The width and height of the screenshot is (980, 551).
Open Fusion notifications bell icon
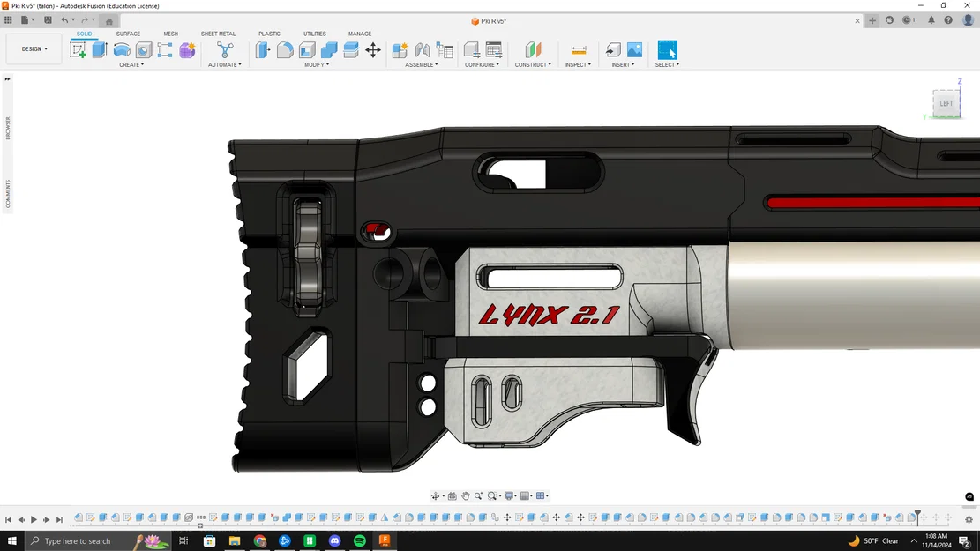point(931,19)
